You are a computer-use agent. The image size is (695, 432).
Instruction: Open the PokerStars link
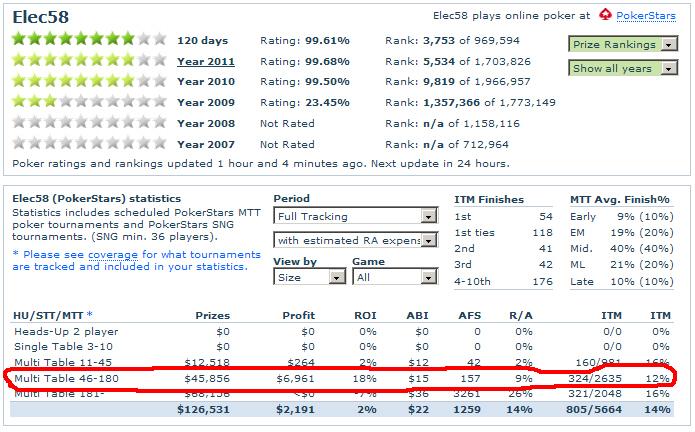pyautogui.click(x=646, y=16)
